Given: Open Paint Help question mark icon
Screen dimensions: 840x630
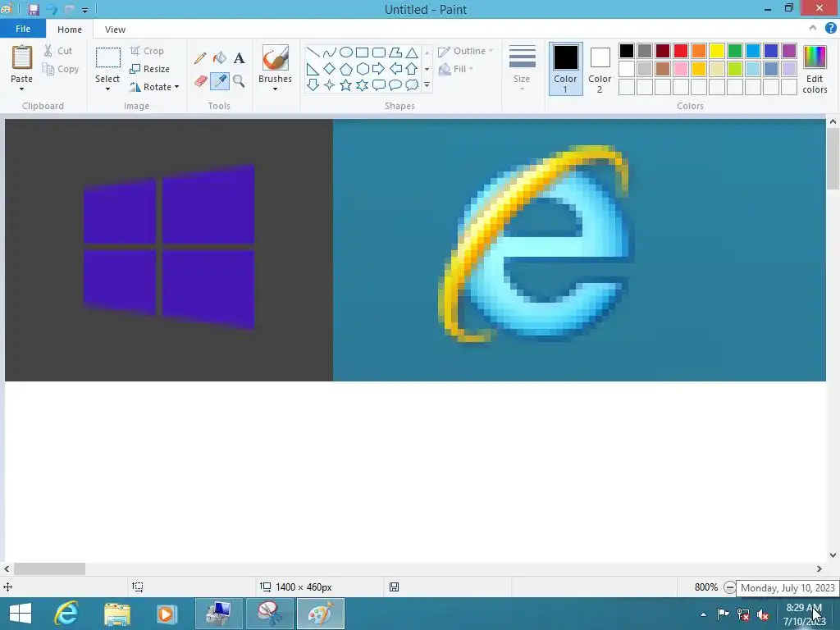Looking at the screenshot, I should [x=831, y=29].
